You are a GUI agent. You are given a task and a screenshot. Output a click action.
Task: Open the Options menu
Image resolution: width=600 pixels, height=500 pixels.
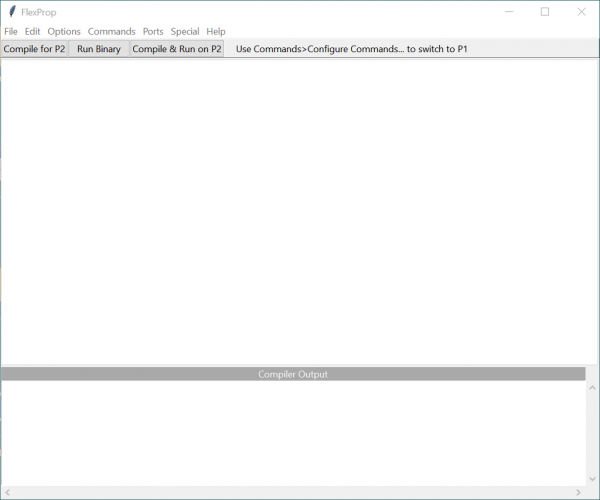click(x=64, y=31)
